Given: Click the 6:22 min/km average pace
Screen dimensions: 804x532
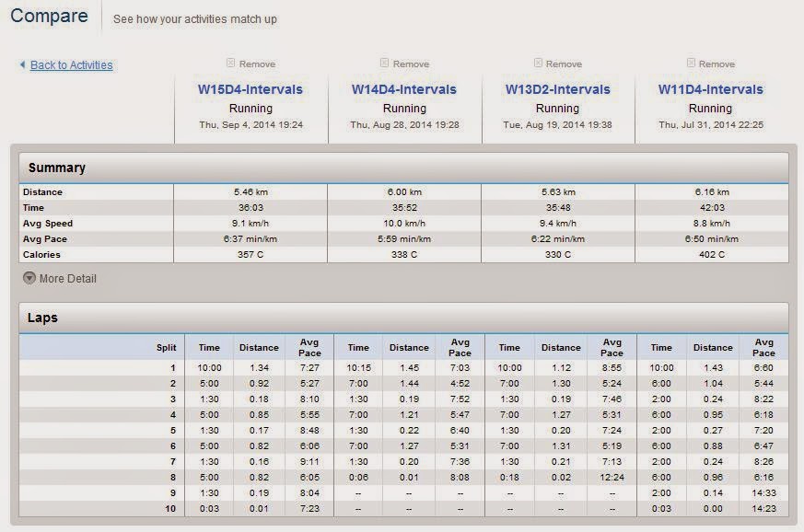Looking at the screenshot, I should click(x=558, y=238).
